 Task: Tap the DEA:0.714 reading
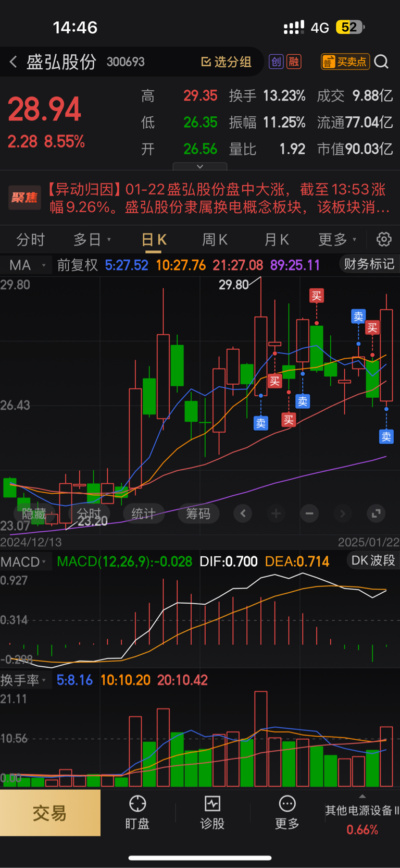tap(297, 561)
